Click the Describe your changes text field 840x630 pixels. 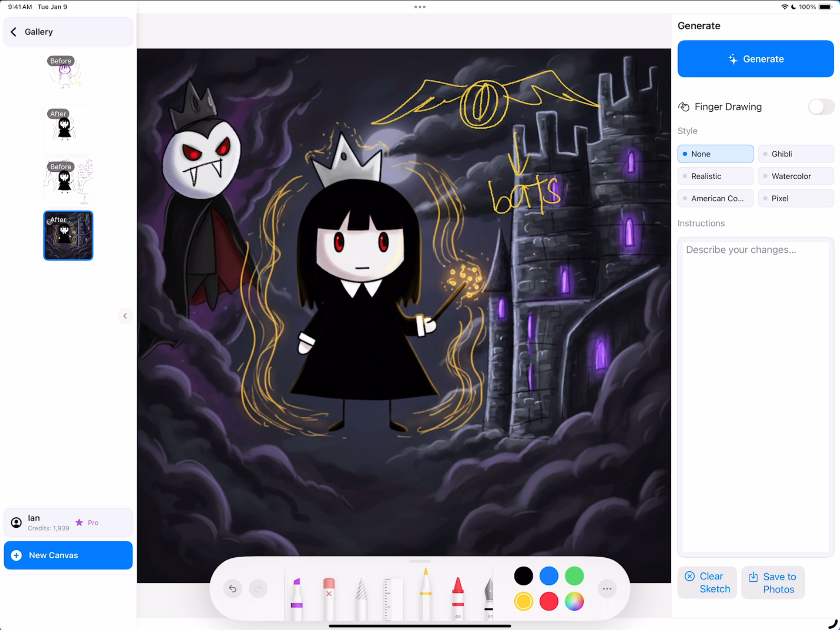click(755, 397)
